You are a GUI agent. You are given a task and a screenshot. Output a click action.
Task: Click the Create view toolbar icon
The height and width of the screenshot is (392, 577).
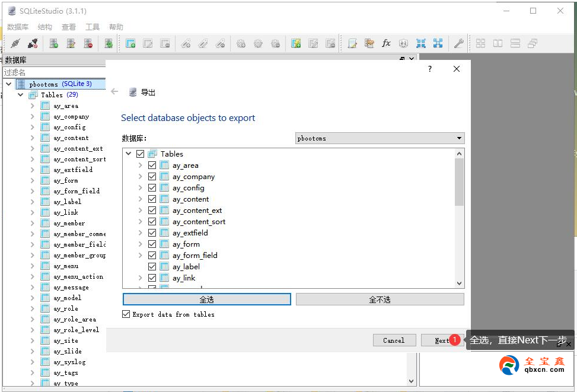[x=296, y=43]
